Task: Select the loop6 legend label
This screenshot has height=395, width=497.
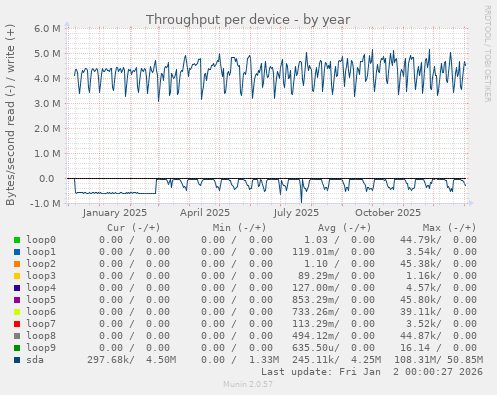Action: click(x=41, y=312)
